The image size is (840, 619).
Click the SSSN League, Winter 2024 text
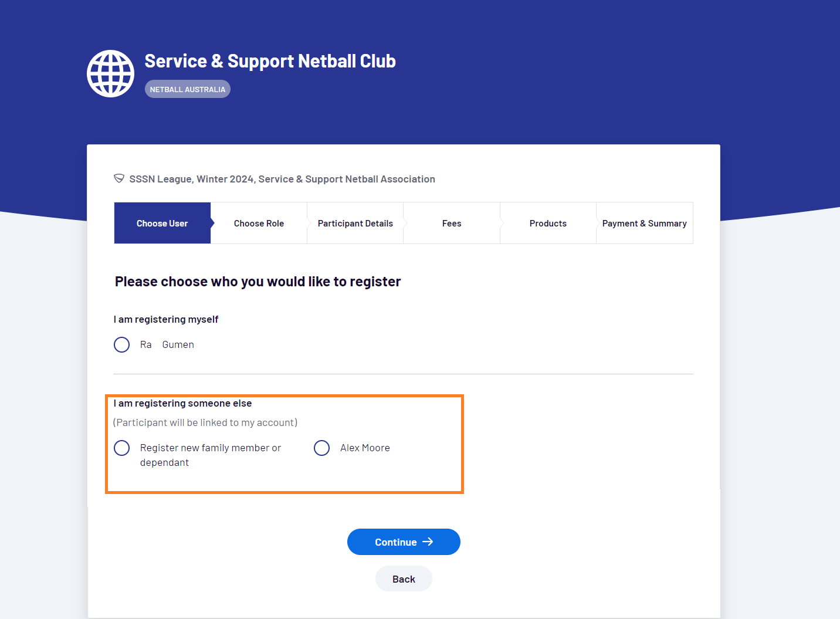tap(191, 179)
